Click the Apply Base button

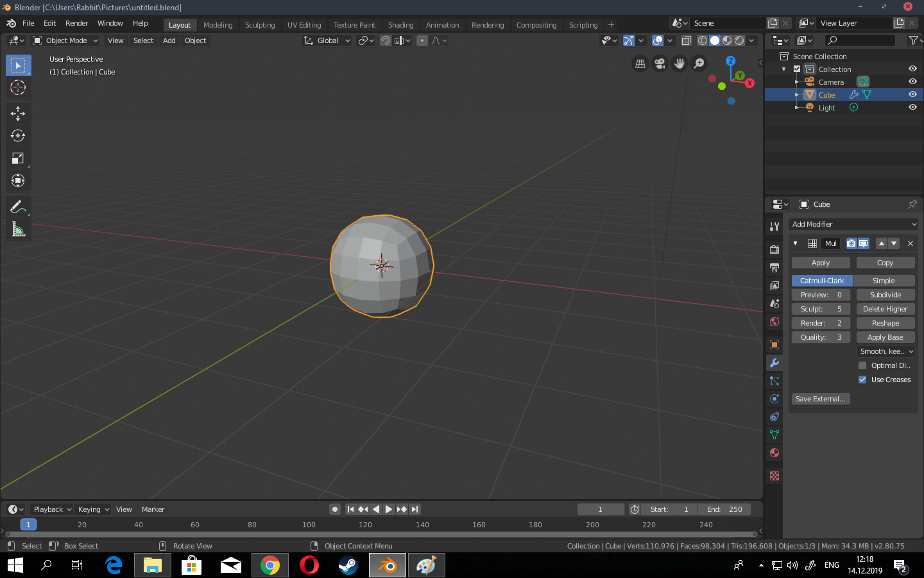click(x=886, y=337)
